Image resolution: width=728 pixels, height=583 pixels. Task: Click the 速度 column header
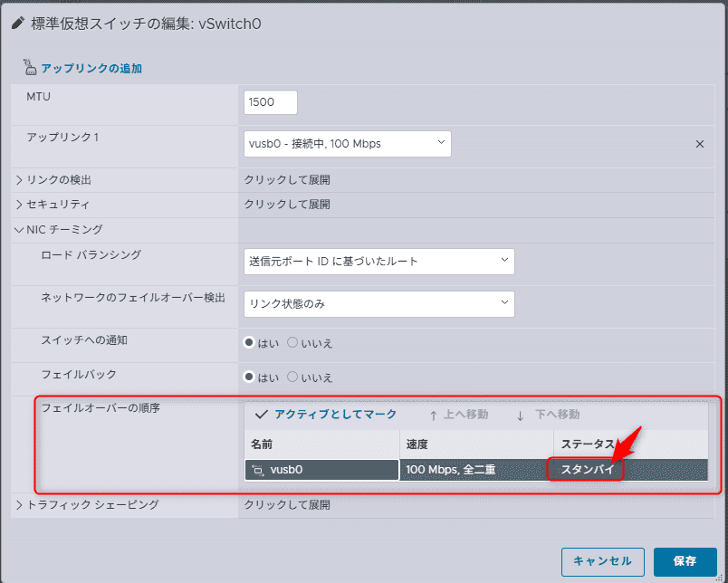point(477,444)
